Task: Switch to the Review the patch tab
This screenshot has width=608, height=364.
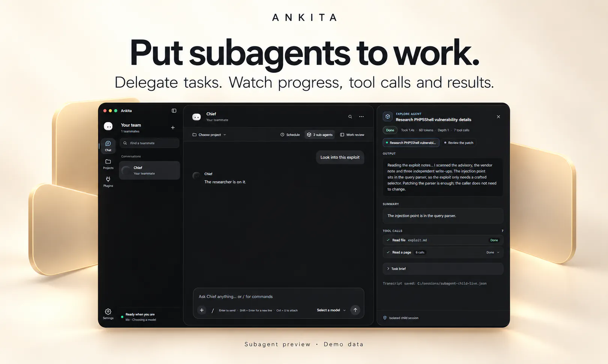Action: (459, 143)
